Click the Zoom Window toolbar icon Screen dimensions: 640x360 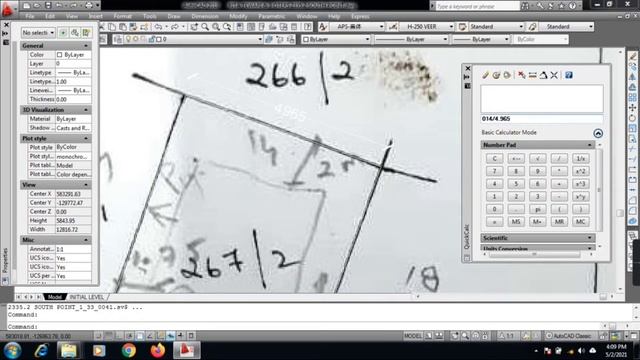[x=216, y=27]
